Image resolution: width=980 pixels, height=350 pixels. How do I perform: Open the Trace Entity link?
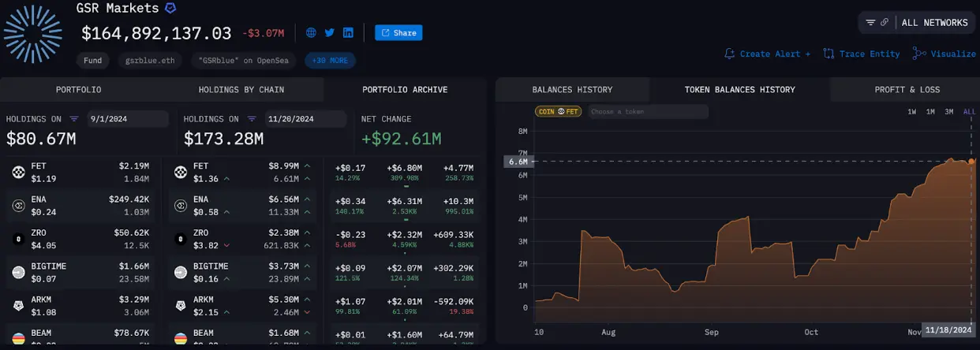[x=870, y=54]
